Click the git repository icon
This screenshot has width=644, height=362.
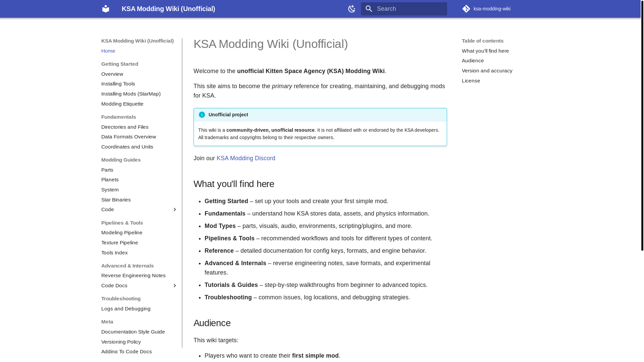point(466,9)
